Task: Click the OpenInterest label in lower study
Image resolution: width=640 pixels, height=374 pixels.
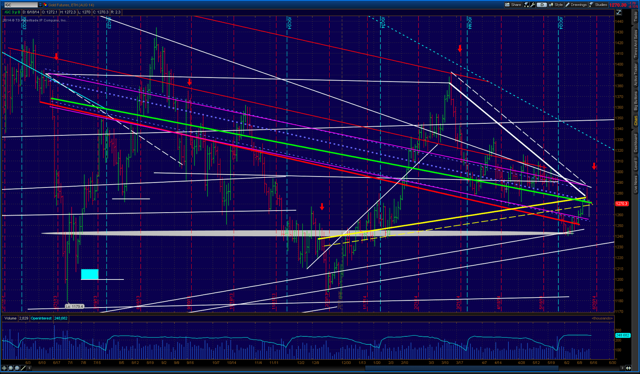Action: click(x=41, y=318)
